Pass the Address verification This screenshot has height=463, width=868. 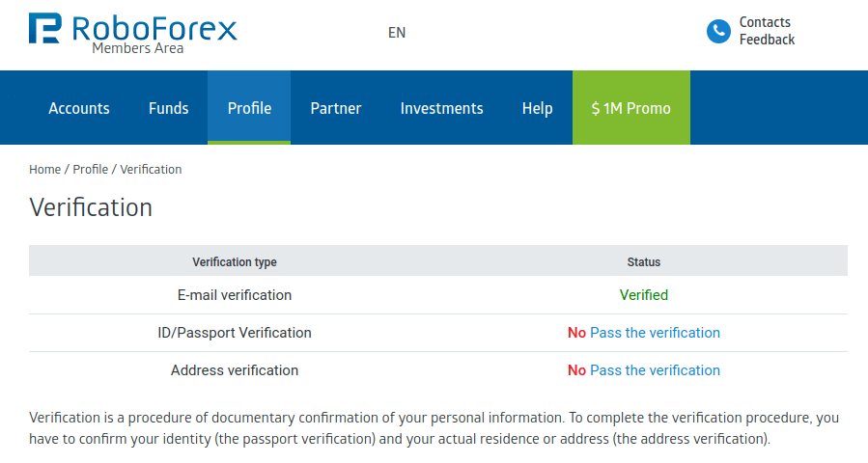pos(655,370)
